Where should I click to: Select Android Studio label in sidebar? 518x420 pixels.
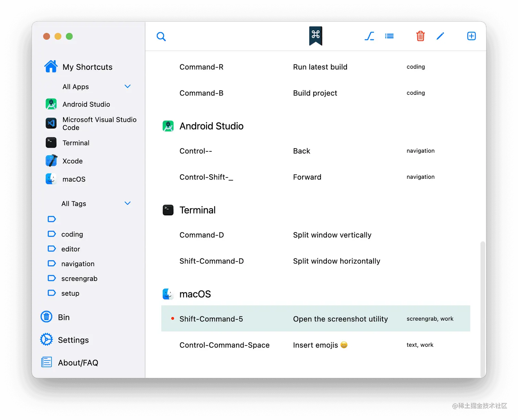(x=86, y=104)
